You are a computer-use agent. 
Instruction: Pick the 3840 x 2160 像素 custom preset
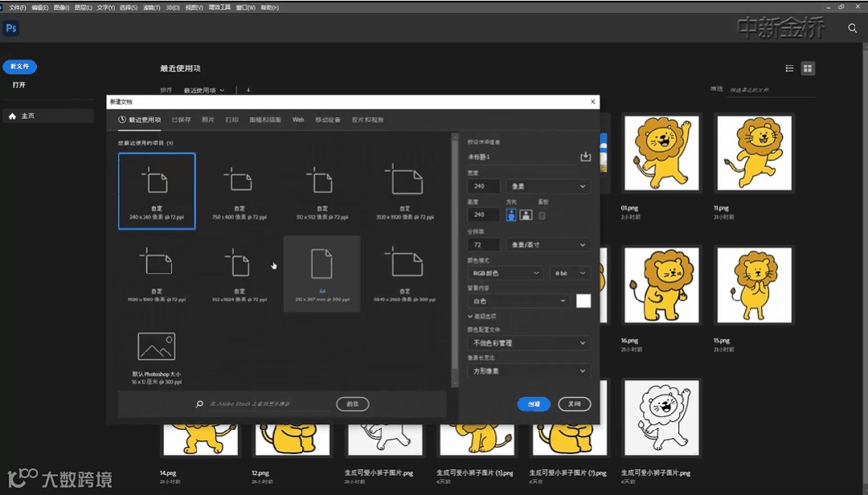click(x=404, y=273)
